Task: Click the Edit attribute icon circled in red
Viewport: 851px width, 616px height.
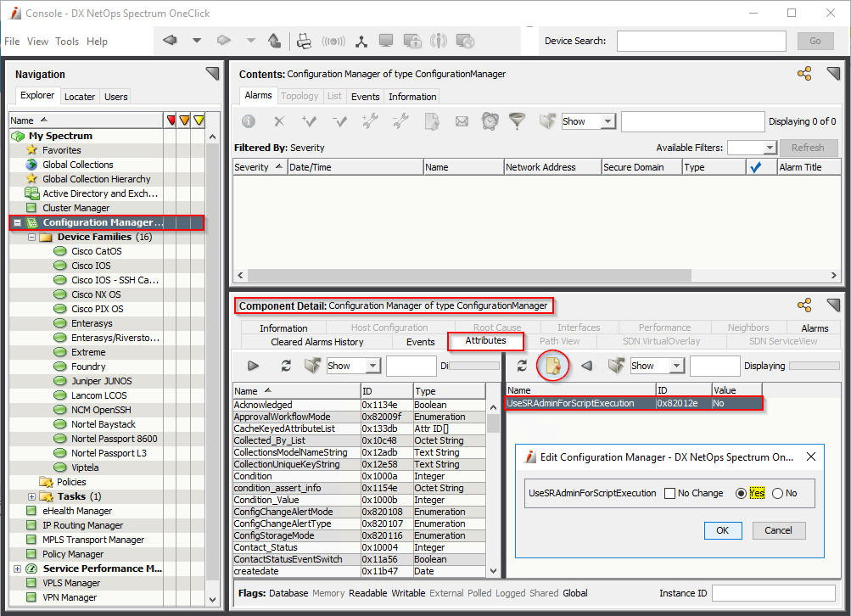Action: [x=553, y=366]
